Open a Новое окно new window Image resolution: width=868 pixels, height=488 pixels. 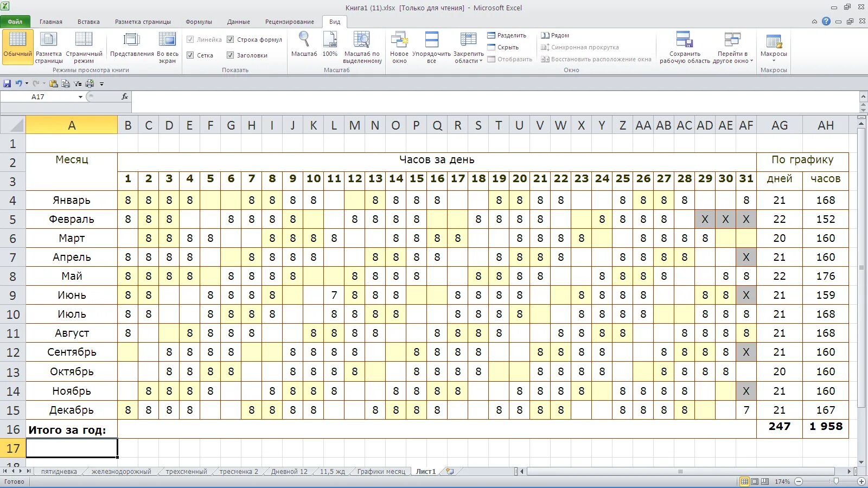(399, 47)
